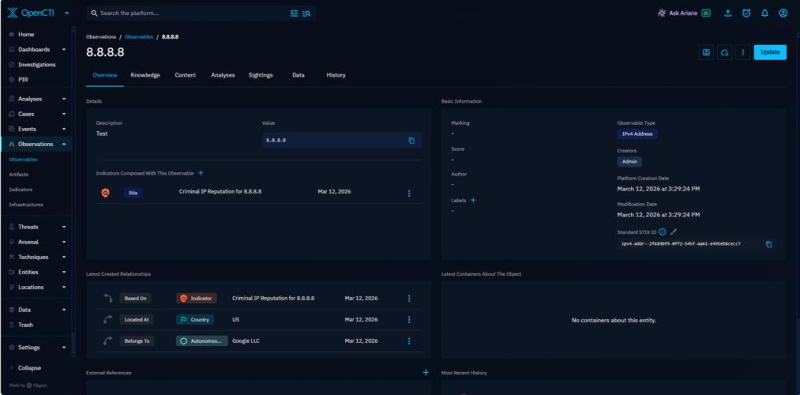
Task: Select Artifacts in the sidebar
Action: click(19, 175)
